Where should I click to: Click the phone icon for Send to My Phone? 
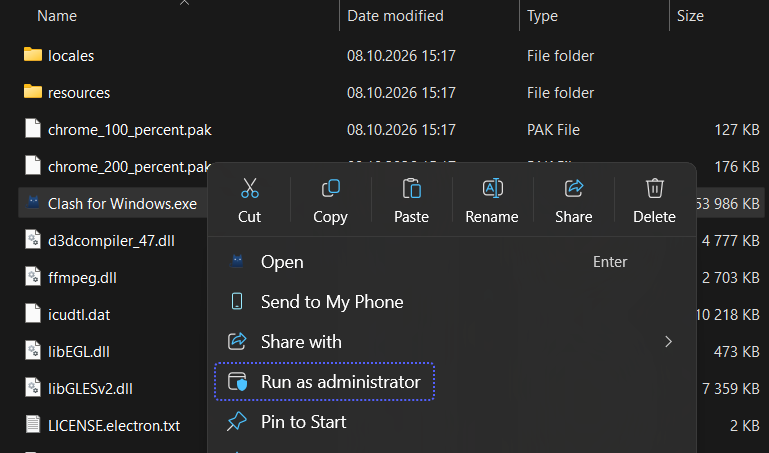click(237, 301)
